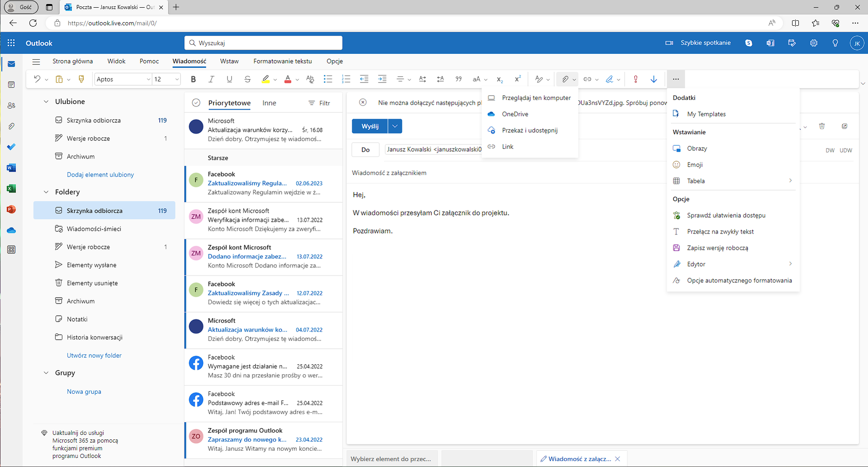The width and height of the screenshot is (868, 467).
Task: Apply the yellow highlight color
Action: [x=266, y=79]
